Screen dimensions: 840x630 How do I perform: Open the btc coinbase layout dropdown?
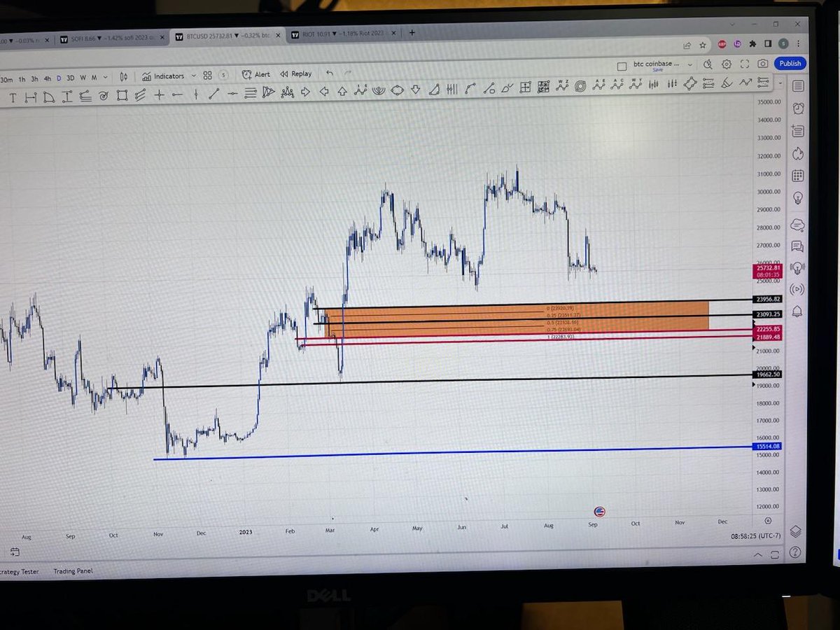point(689,64)
